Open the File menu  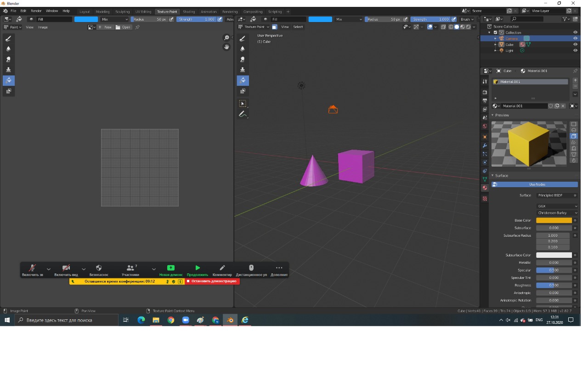point(12,11)
